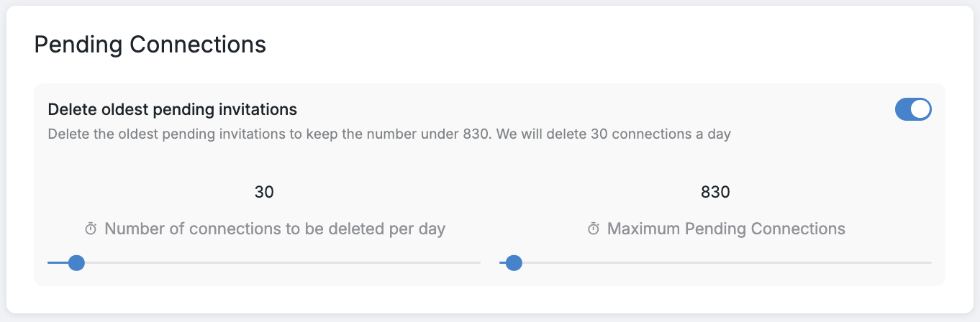Viewport: 980px width, 322px height.
Task: Click the Delete oldest pending invitations title
Action: [x=172, y=109]
